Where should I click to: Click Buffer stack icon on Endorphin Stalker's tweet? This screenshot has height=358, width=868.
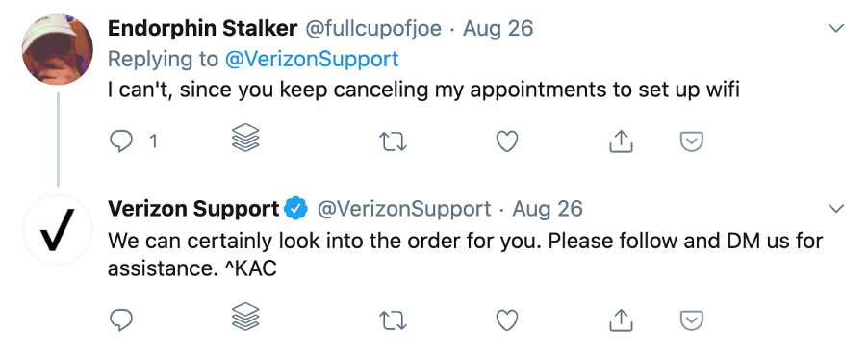click(245, 138)
